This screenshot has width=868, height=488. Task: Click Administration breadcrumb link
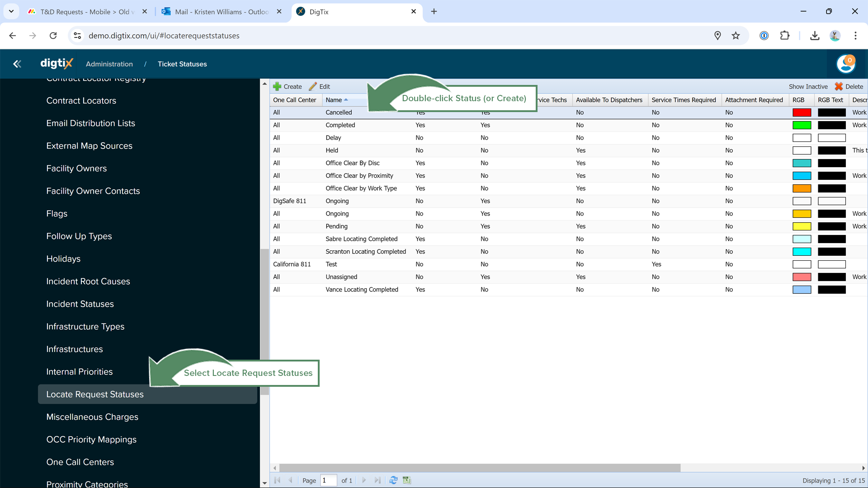coord(109,64)
